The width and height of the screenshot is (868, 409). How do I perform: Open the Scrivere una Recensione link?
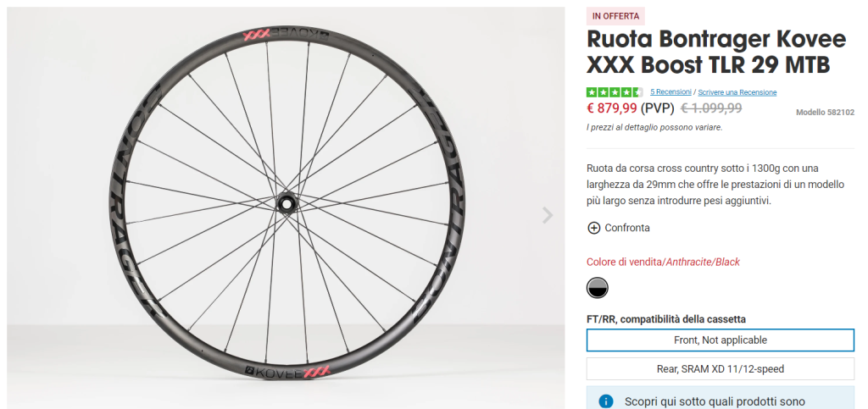(737, 92)
